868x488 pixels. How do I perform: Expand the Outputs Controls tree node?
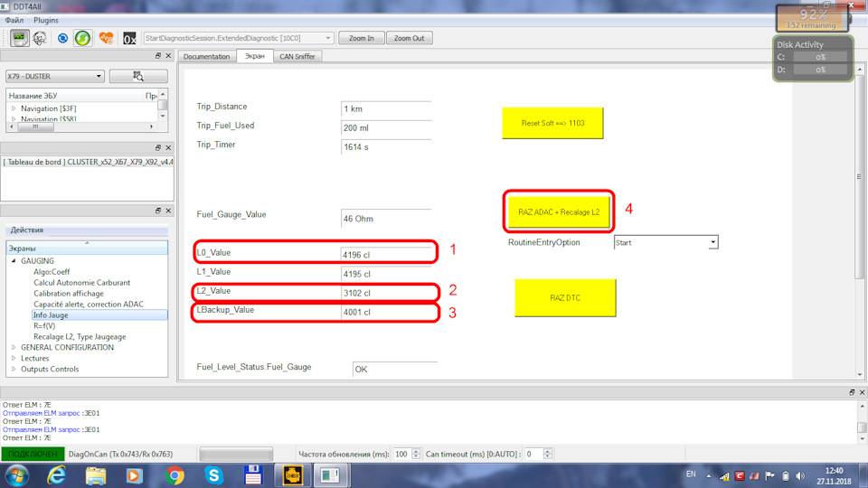tap(14, 370)
